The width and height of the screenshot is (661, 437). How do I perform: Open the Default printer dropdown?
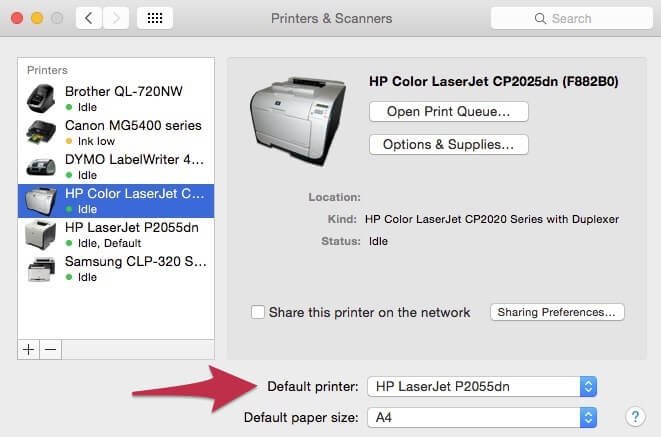(x=482, y=386)
